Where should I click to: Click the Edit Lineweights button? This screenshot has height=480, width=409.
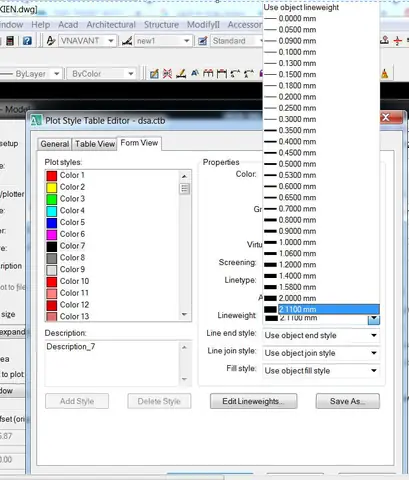click(253, 401)
